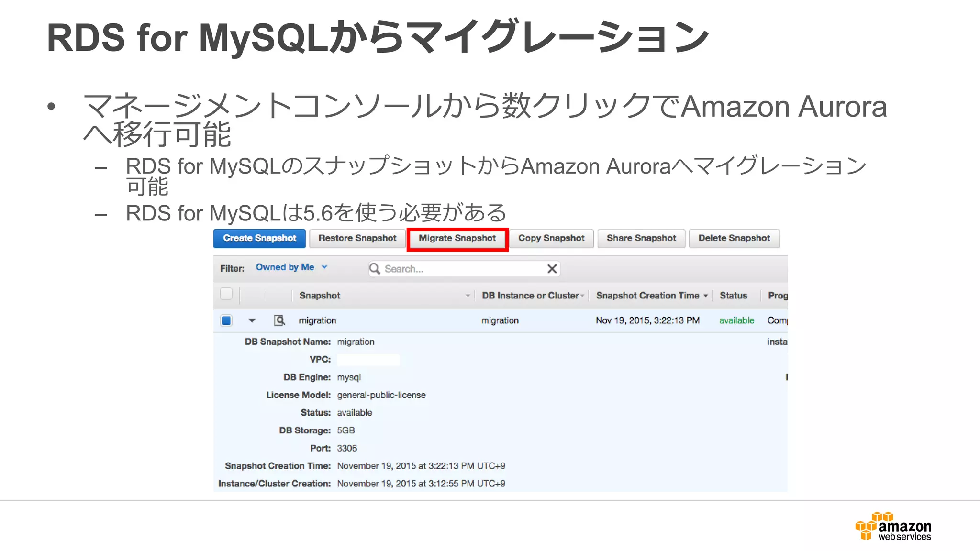
Task: Collapse the migration row details triangle
Action: (x=252, y=320)
